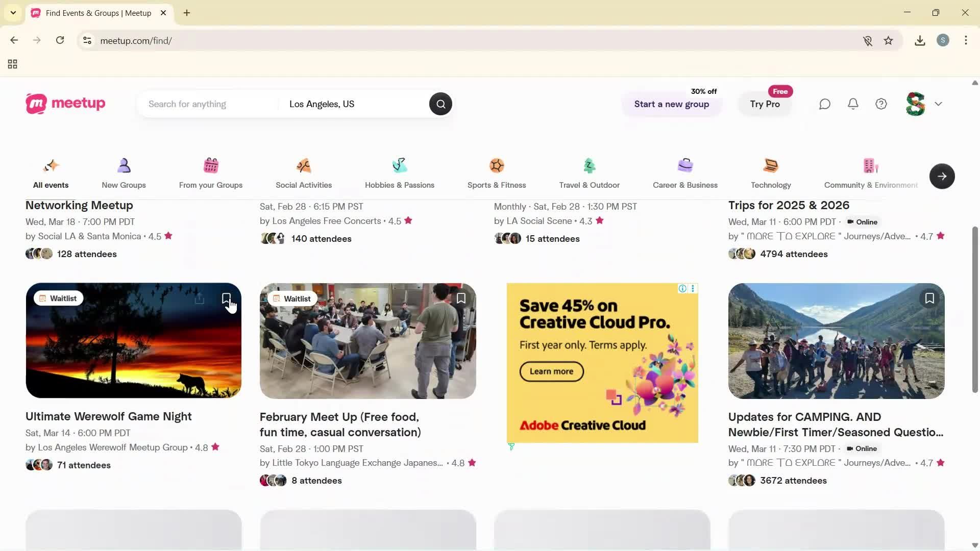Expand the profile account dropdown chevron

938,104
